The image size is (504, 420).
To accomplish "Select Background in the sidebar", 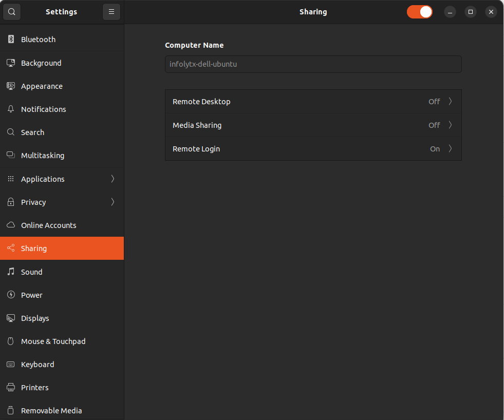I will 41,63.
